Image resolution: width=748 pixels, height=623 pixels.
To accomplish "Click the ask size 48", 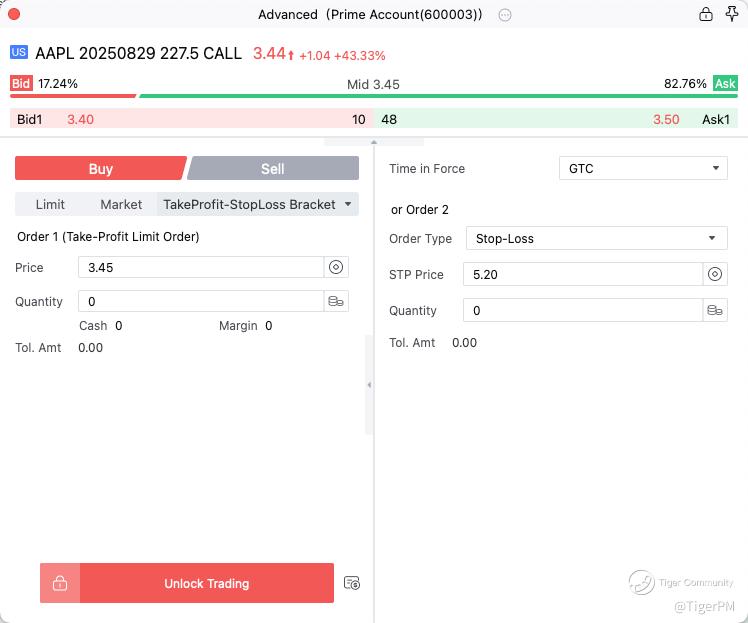I will [389, 119].
